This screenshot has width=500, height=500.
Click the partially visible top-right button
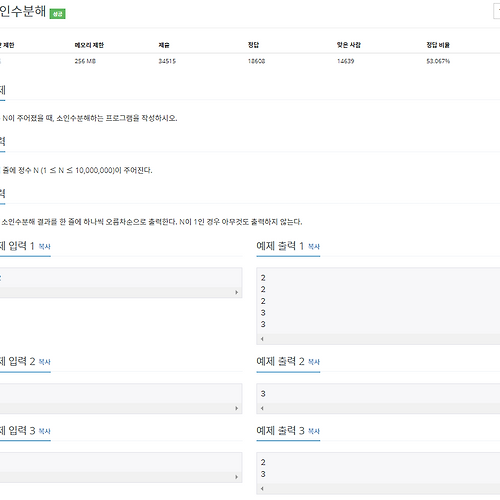click(x=497, y=11)
